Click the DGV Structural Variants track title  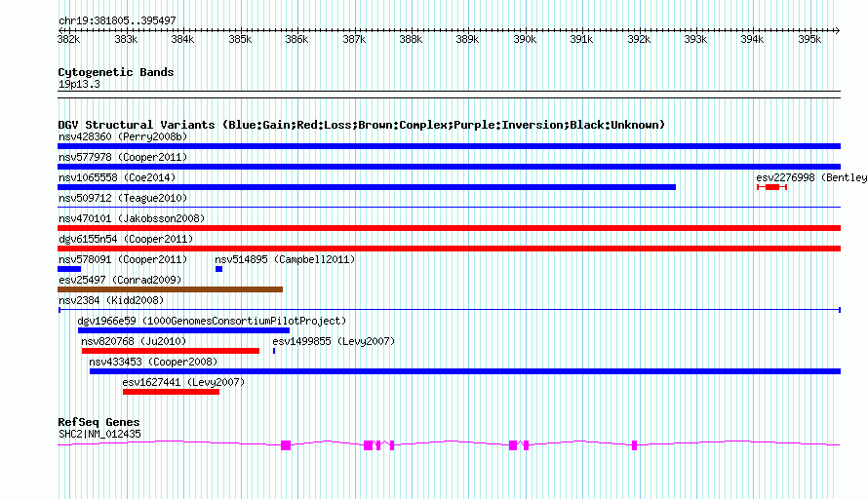(x=361, y=125)
